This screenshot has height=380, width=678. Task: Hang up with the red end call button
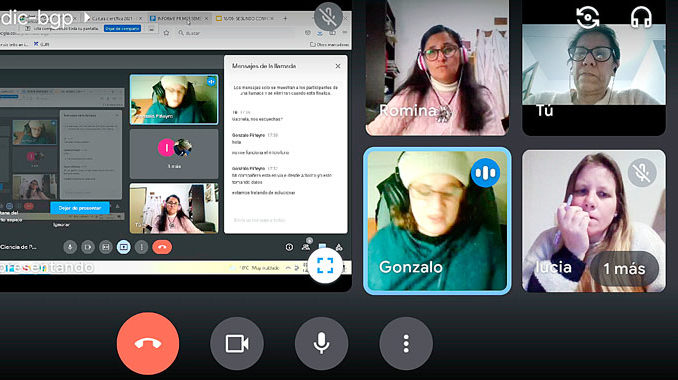pos(148,343)
